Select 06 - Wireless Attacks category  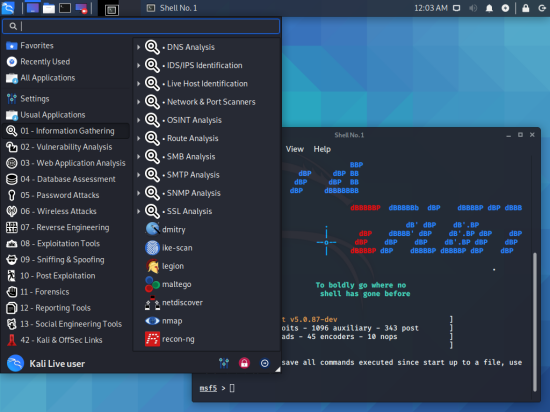pos(66,211)
